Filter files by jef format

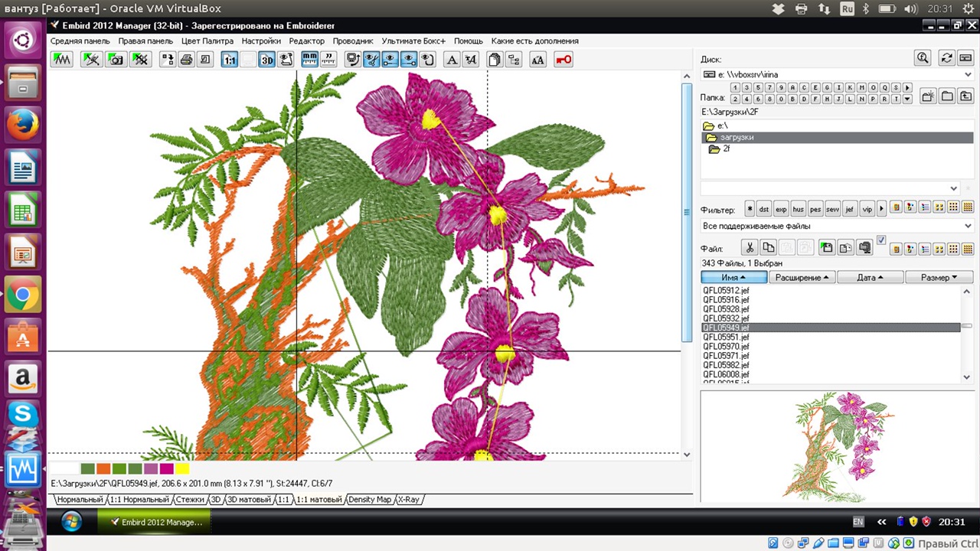coord(849,209)
